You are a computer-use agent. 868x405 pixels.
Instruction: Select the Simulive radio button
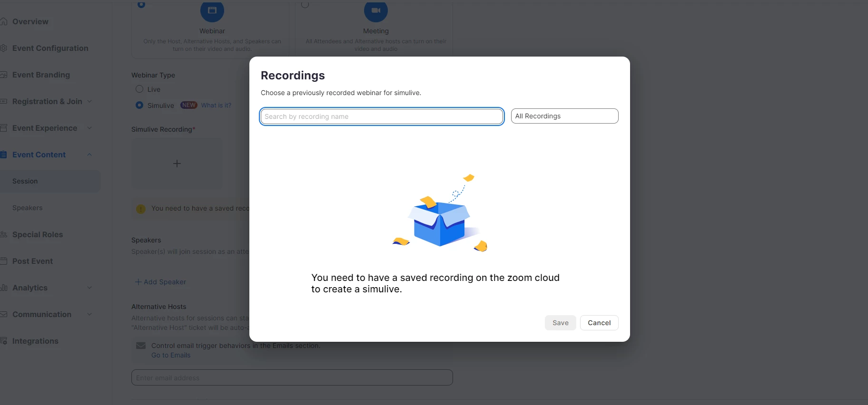tap(139, 105)
